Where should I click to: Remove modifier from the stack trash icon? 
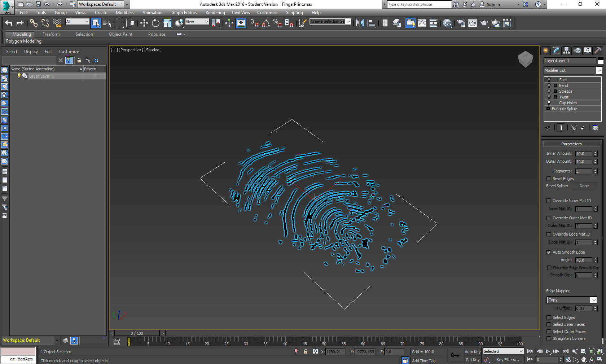[x=582, y=128]
